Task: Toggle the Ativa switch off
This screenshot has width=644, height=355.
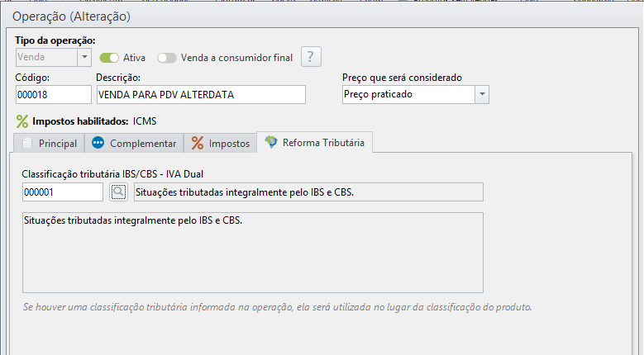Action: tap(109, 58)
